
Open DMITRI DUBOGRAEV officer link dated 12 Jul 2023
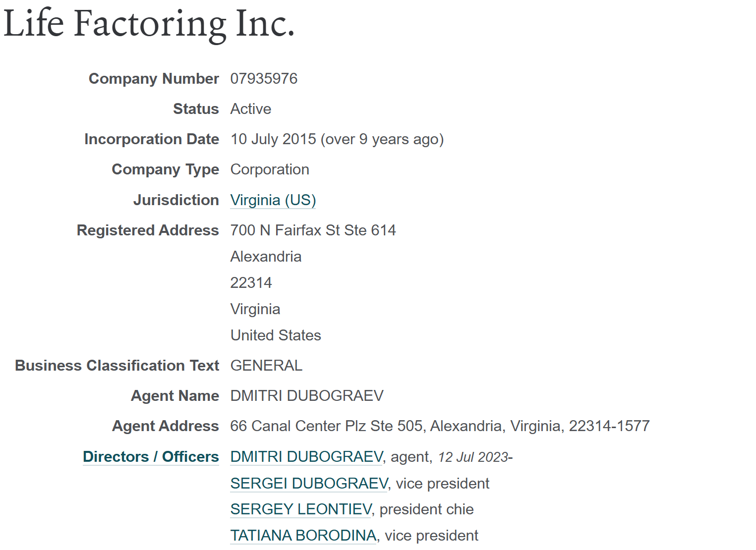(306, 457)
